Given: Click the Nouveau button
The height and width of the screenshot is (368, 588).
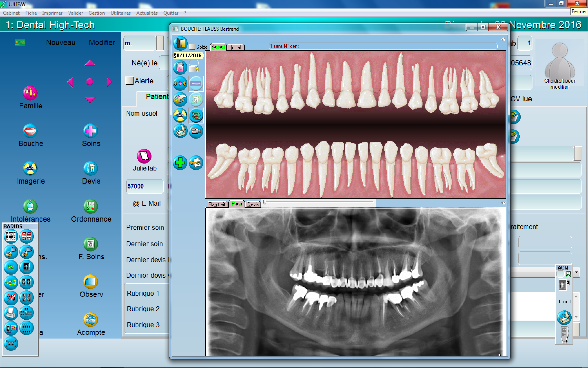Looking at the screenshot, I should point(61,42).
